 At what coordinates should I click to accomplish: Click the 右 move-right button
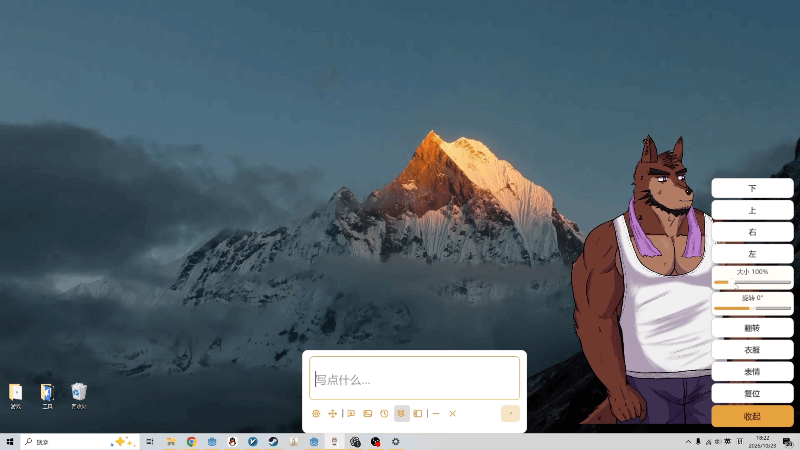[752, 232]
